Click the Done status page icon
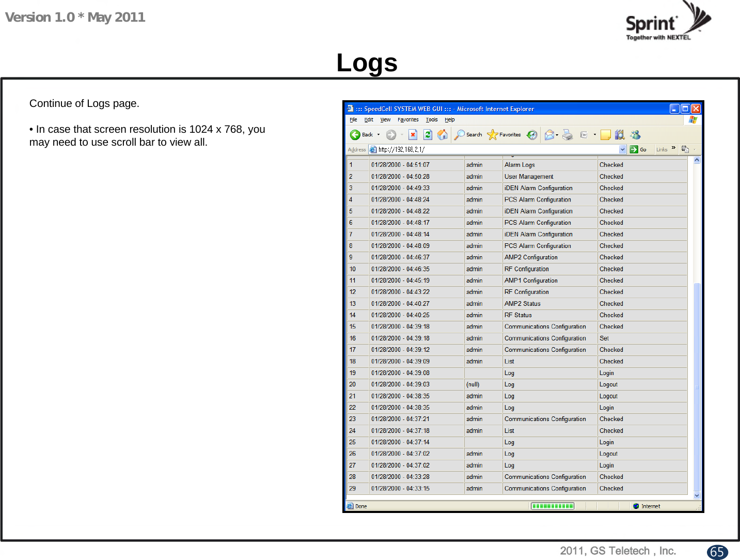This screenshot has height=560, width=740. [350, 506]
